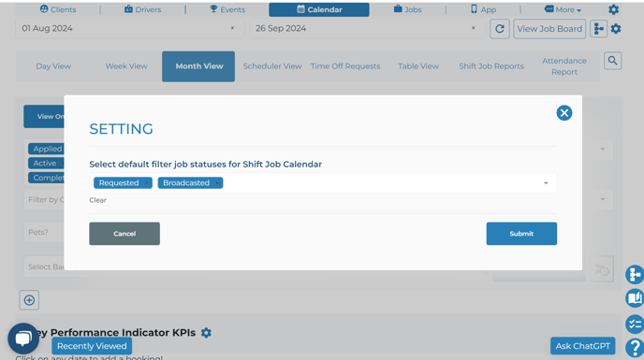Viewport: 644px width, 360px height.
Task: Switch to Scheduler View tab
Action: coord(272,66)
